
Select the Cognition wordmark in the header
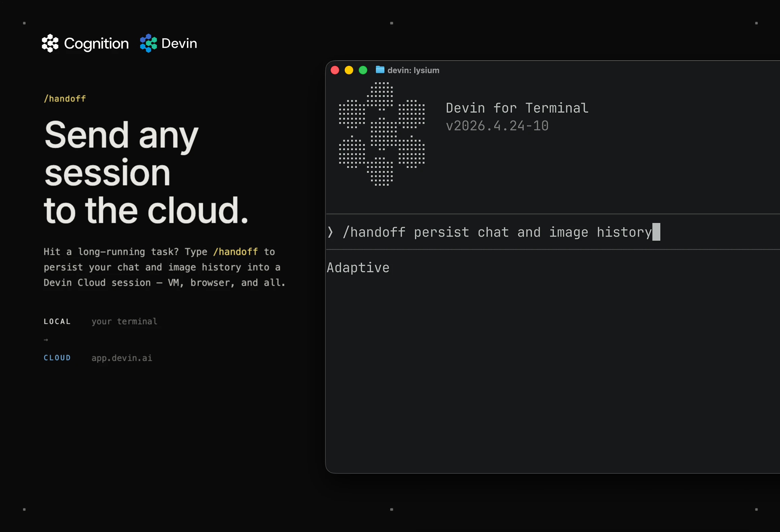96,43
